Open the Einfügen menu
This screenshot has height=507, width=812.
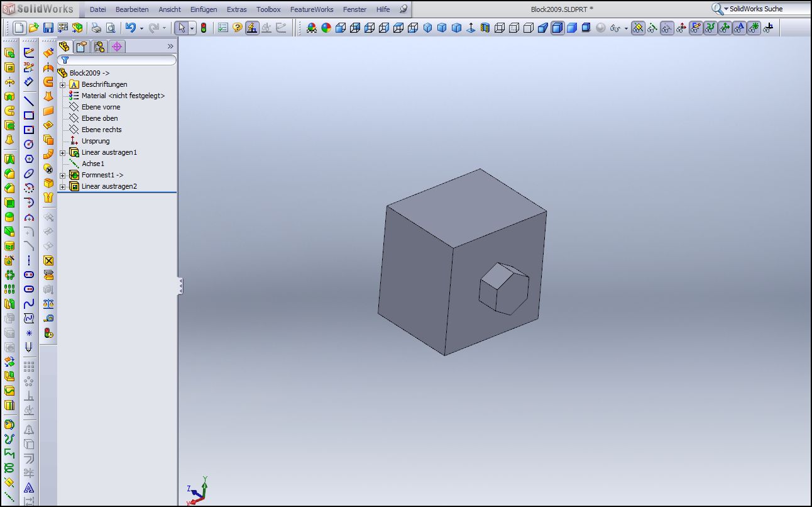pos(204,9)
